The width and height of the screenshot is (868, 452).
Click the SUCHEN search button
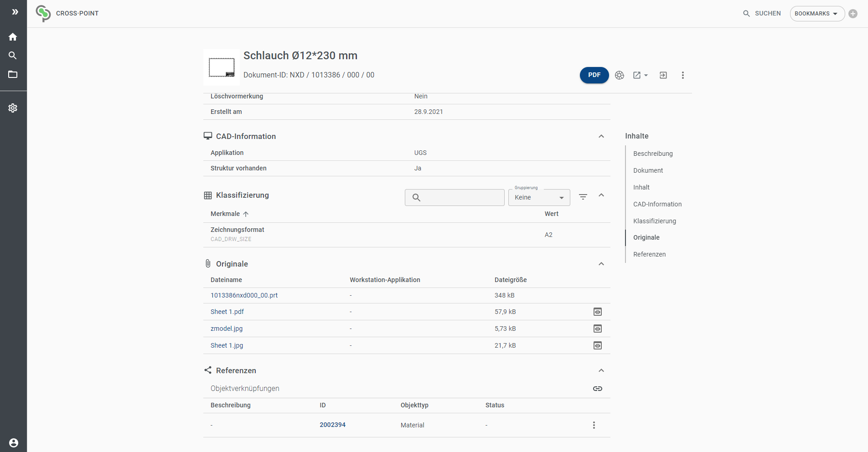762,14
